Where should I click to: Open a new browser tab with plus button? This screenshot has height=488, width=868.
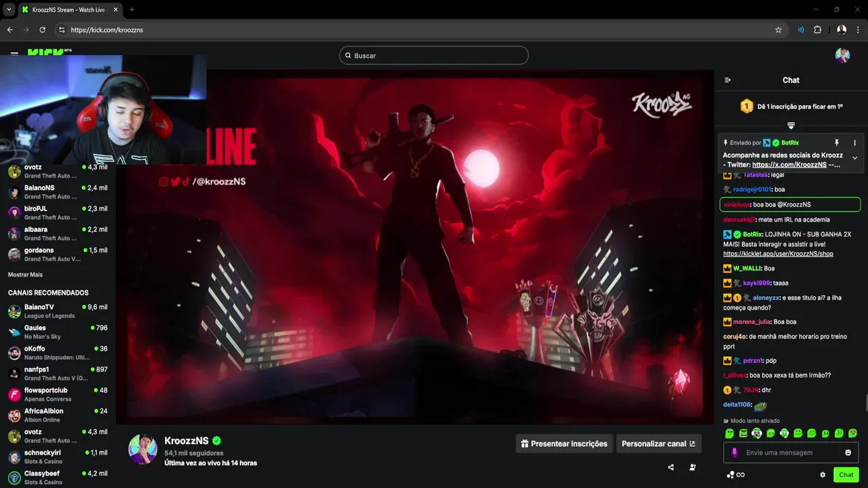pyautogui.click(x=132, y=9)
